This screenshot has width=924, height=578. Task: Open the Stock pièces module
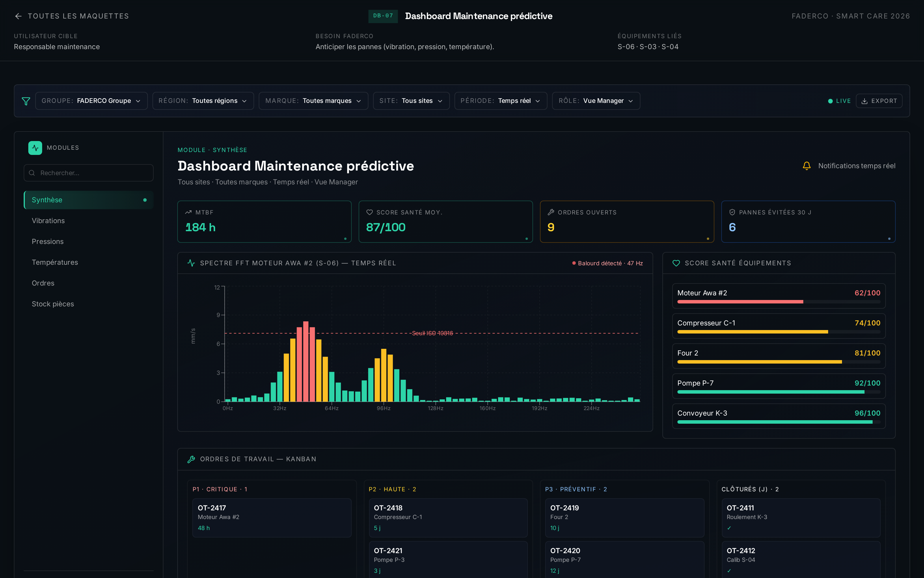pos(89,304)
